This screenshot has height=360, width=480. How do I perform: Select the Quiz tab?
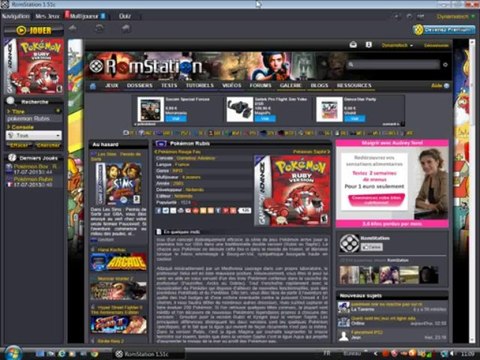coord(125,16)
